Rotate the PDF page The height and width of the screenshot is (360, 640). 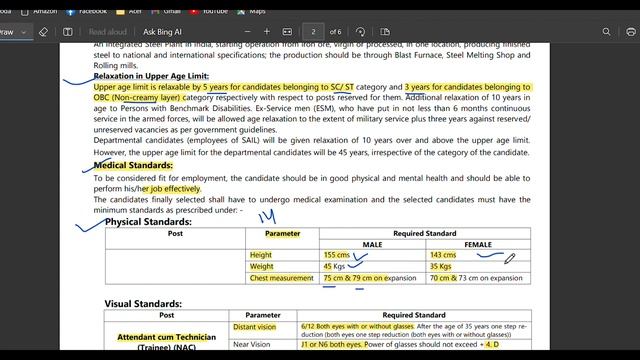360,31
